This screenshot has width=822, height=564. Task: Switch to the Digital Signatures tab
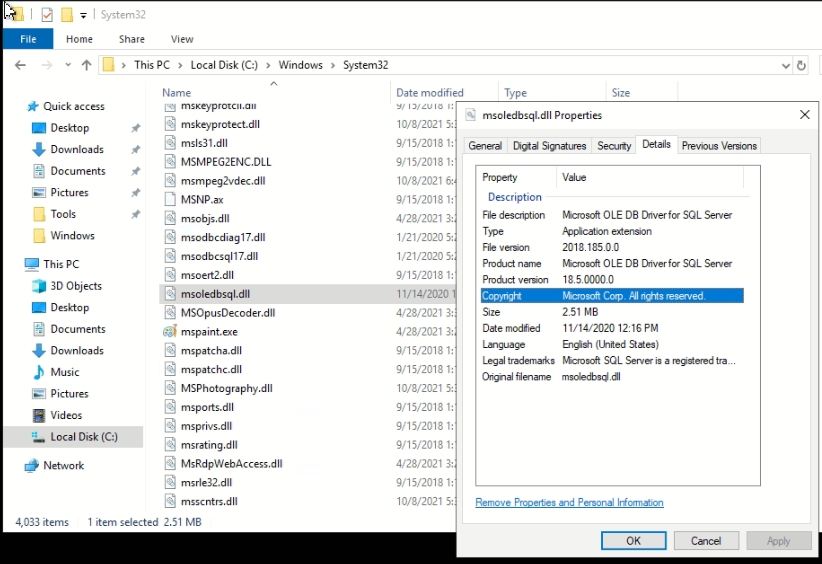point(549,146)
